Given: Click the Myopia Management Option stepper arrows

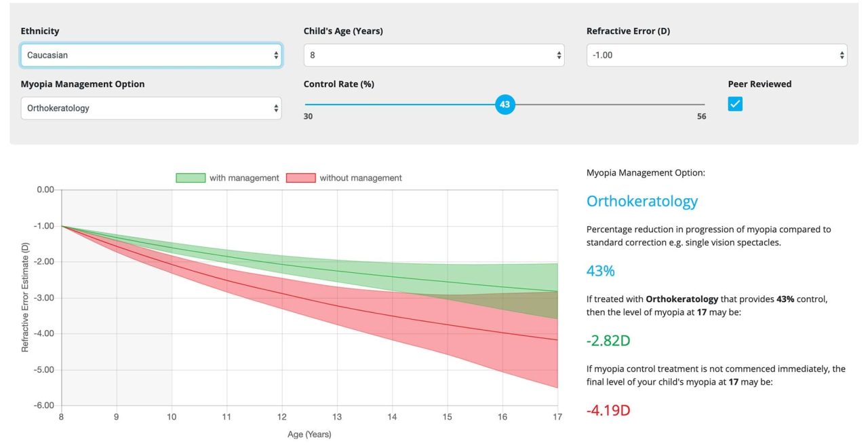Looking at the screenshot, I should click(x=276, y=107).
